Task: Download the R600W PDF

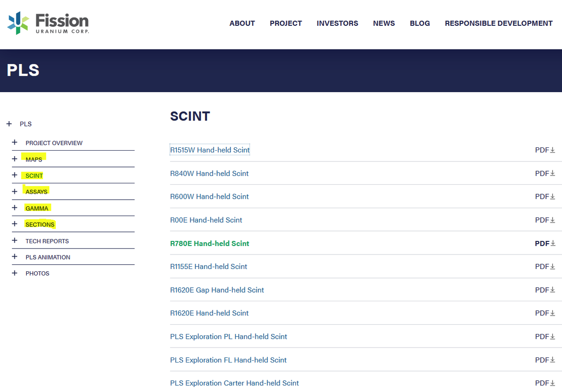Action: coord(545,196)
